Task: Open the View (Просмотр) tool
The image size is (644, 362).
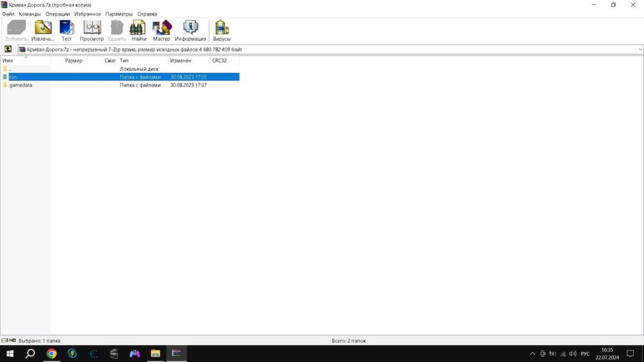Action: pyautogui.click(x=91, y=31)
